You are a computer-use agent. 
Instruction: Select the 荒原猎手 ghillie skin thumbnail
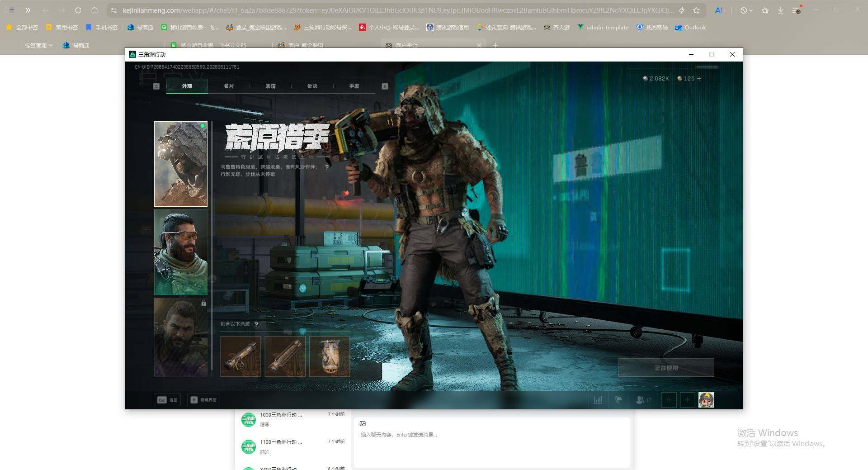[x=181, y=164]
